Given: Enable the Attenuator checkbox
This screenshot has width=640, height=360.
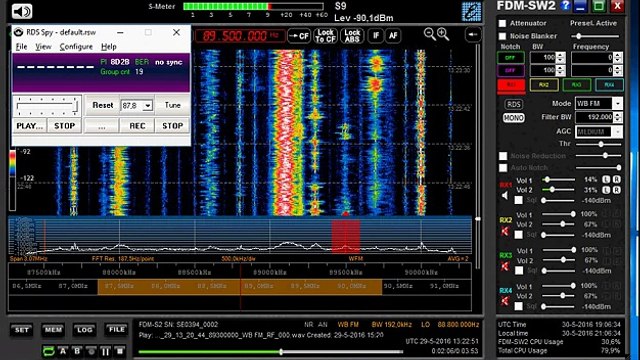Looking at the screenshot, I should [502, 23].
